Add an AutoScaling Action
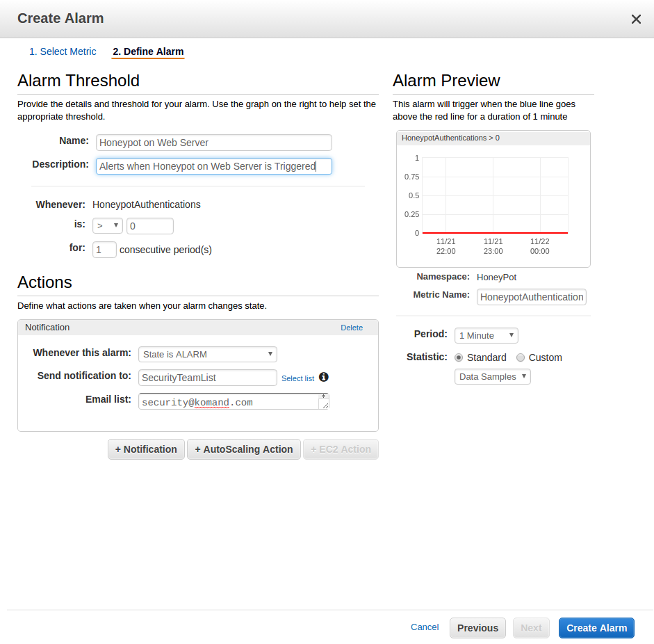Screen dimensions: 654x644 [x=243, y=449]
